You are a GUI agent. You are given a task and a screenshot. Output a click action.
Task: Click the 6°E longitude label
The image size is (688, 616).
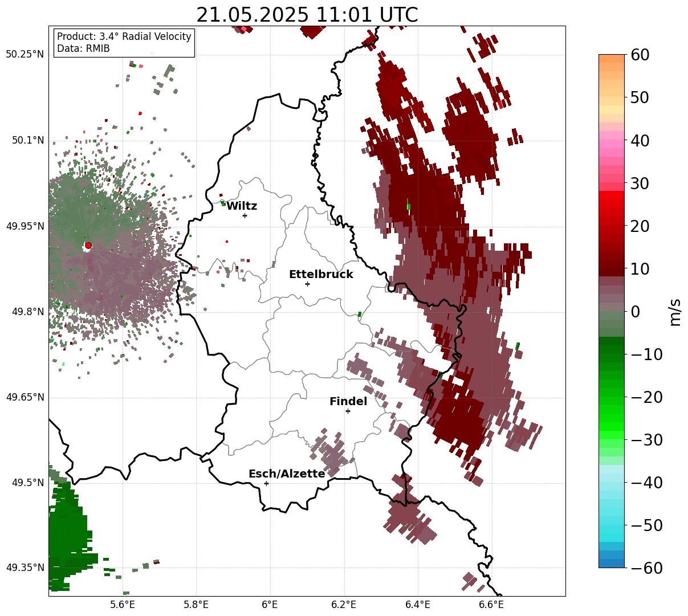click(x=270, y=605)
